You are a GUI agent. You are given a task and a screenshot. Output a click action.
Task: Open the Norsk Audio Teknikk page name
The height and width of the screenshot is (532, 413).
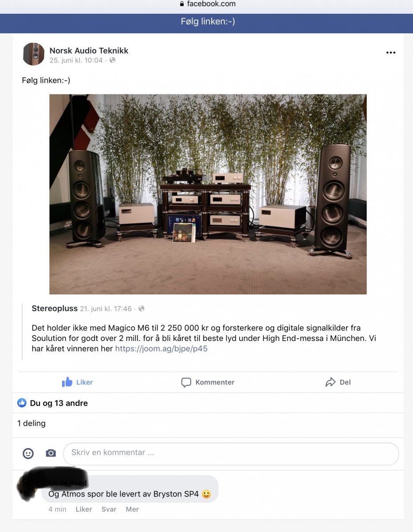(x=89, y=51)
